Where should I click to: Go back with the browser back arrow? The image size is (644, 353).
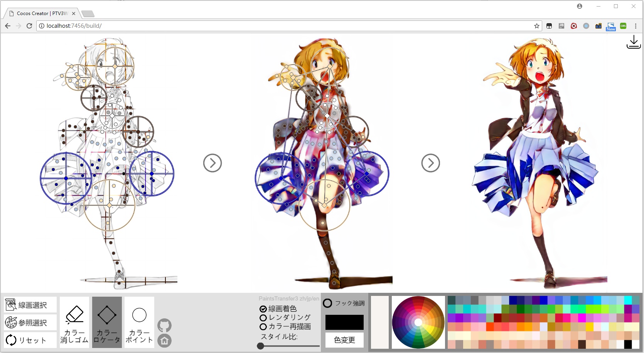click(8, 26)
